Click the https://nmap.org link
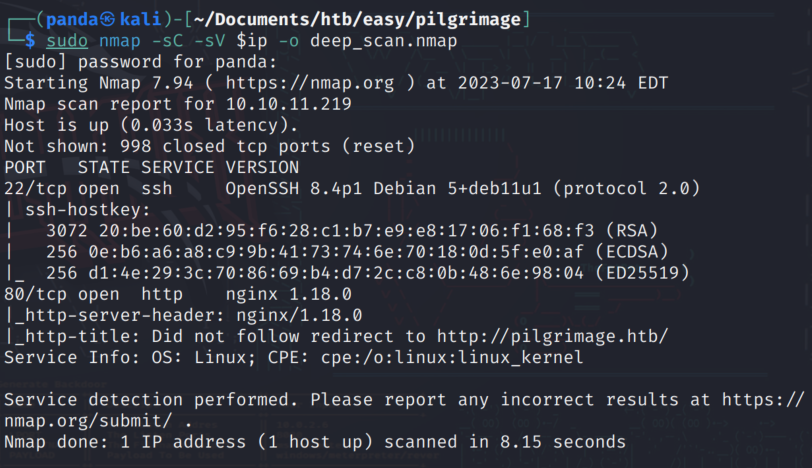812x468 pixels. [x=310, y=83]
